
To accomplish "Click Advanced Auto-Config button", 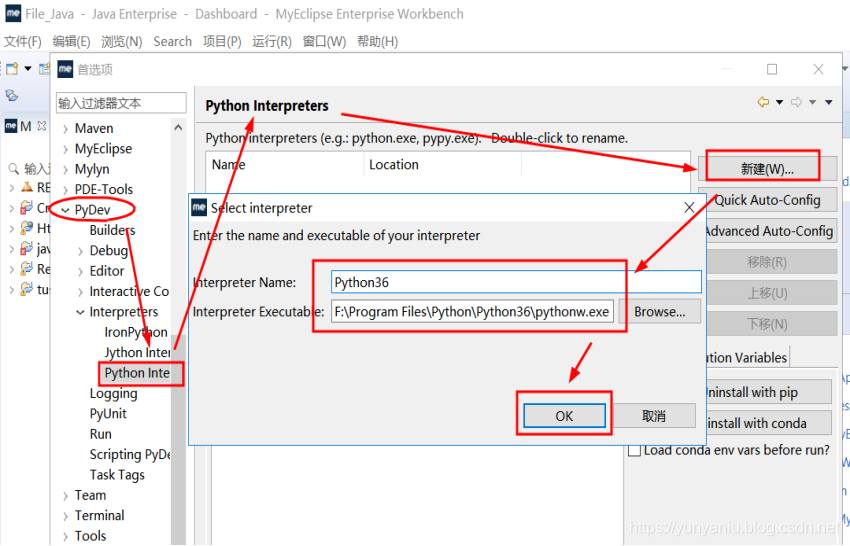I will (769, 232).
